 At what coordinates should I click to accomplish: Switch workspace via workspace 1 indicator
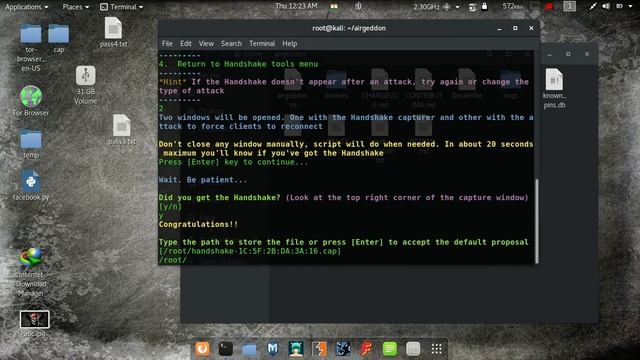tap(569, 6)
